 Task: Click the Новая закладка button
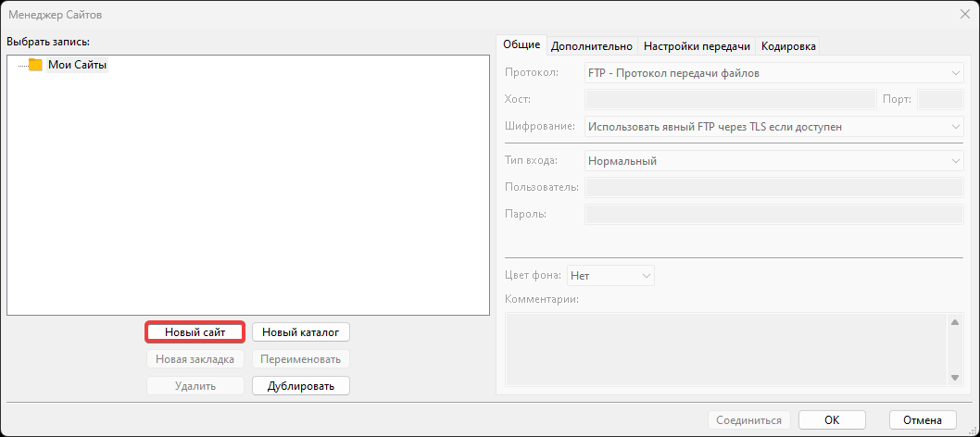[195, 359]
